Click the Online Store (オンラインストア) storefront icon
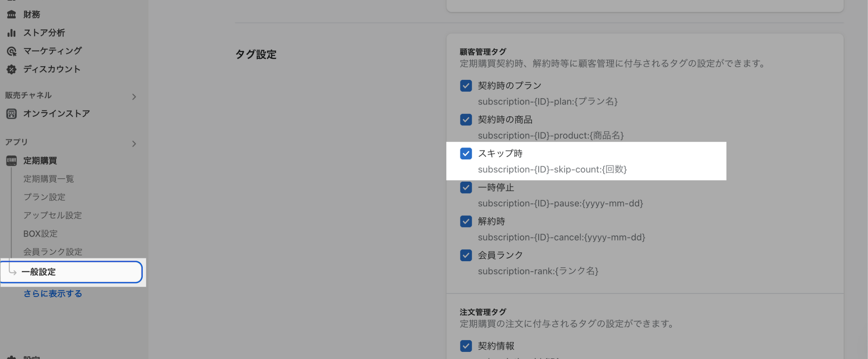This screenshot has height=359, width=868. click(x=11, y=114)
